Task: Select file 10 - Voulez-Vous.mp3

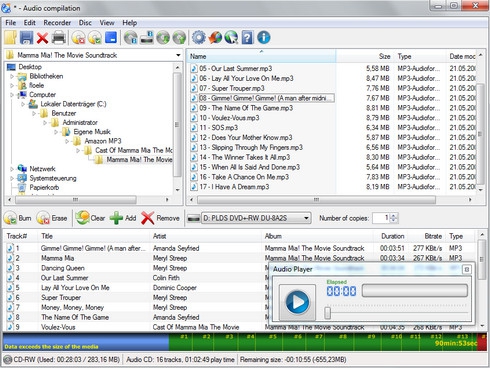Action: (x=229, y=118)
